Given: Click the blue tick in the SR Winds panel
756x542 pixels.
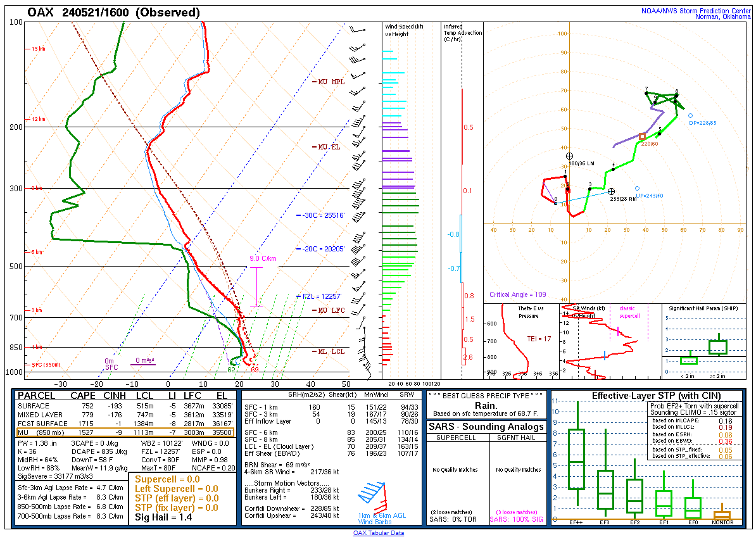Looking at the screenshot, I should tap(606, 356).
